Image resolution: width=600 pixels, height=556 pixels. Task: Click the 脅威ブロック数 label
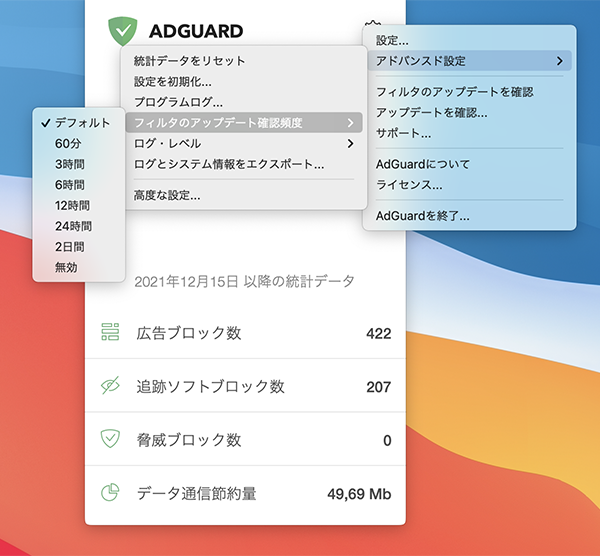[189, 440]
